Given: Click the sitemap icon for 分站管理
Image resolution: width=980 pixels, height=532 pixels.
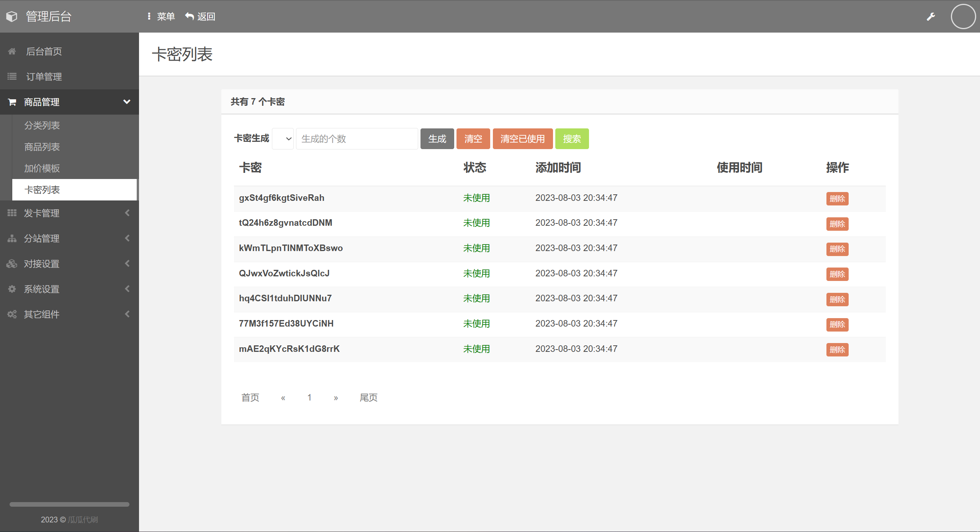Looking at the screenshot, I should 12,238.
